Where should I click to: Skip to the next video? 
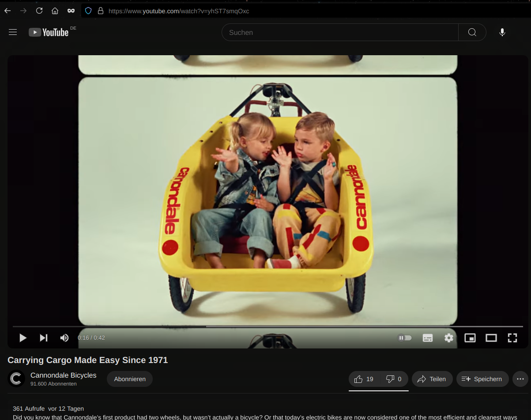tap(44, 338)
